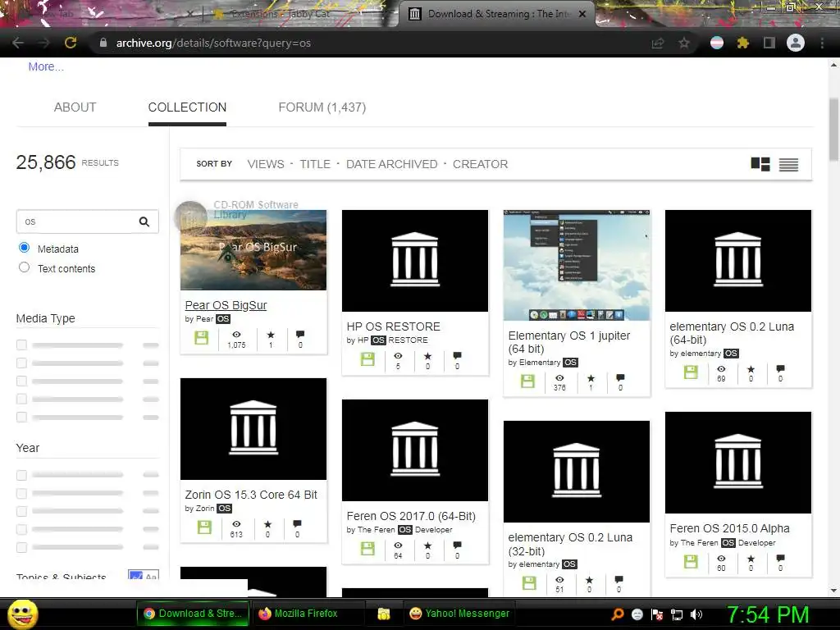Open the folder icon in the taskbar
The height and width of the screenshot is (630, 840).
click(384, 614)
